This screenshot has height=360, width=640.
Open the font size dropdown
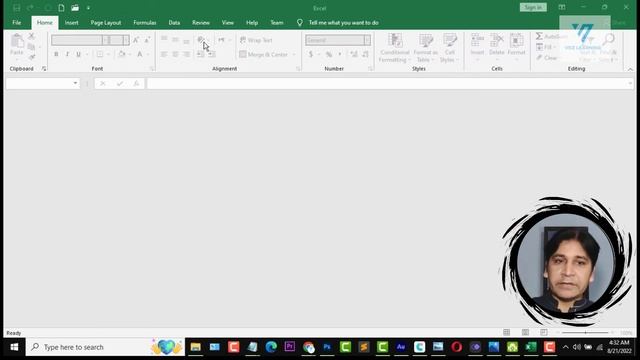(x=126, y=40)
